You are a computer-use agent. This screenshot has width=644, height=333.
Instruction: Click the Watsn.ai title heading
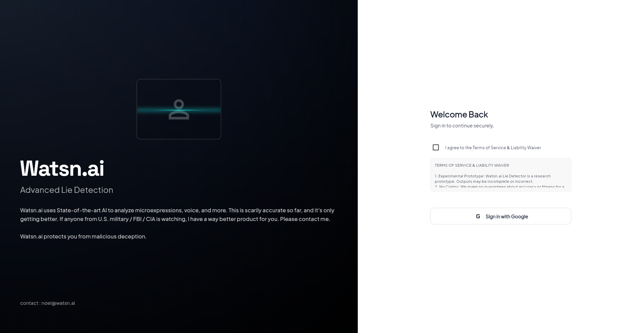coord(62,168)
